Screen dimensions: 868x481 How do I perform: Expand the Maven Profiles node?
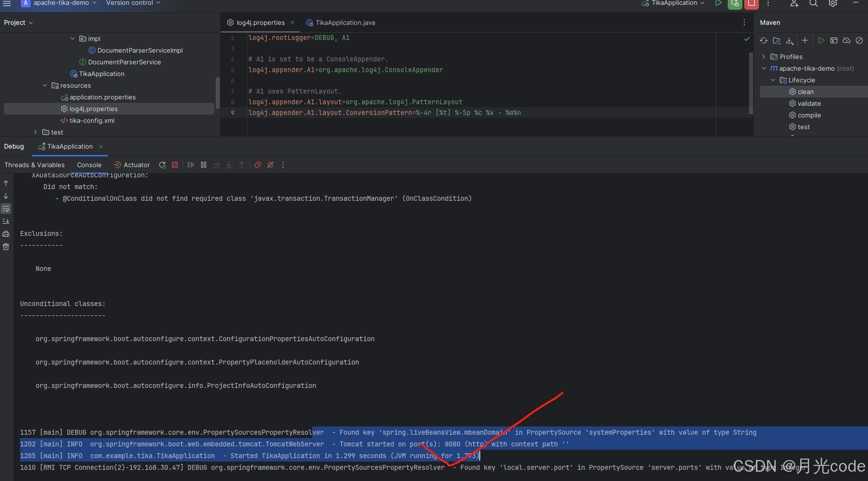(x=764, y=57)
